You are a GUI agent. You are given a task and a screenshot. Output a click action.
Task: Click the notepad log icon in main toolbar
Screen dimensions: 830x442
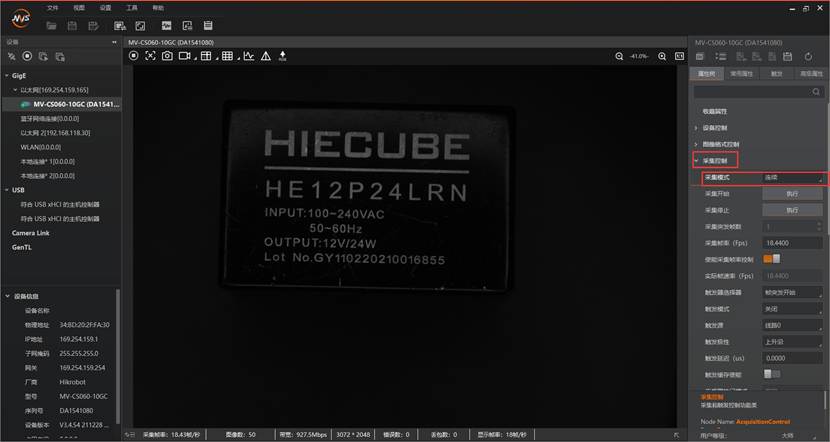[208, 25]
